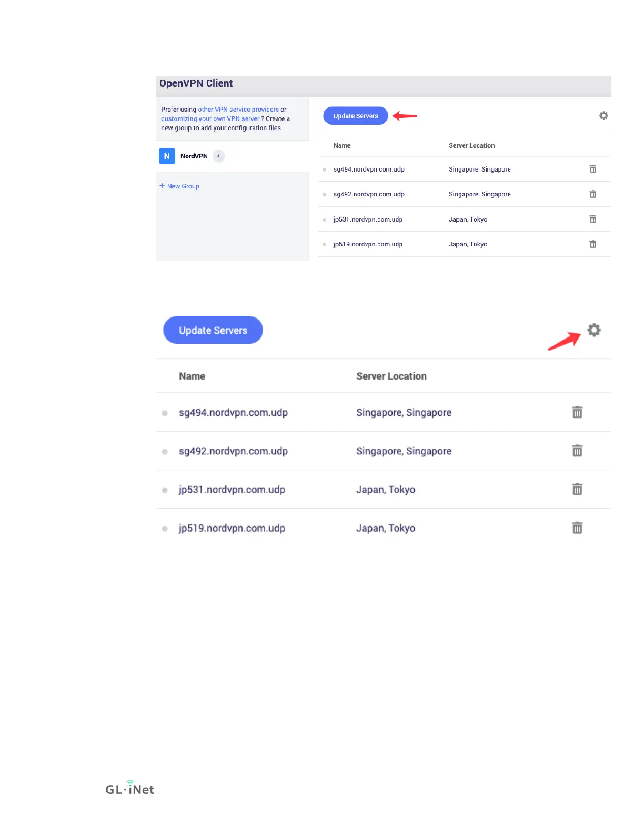Select the sg494.nordvpn.com.udp row in the large table

384,412
